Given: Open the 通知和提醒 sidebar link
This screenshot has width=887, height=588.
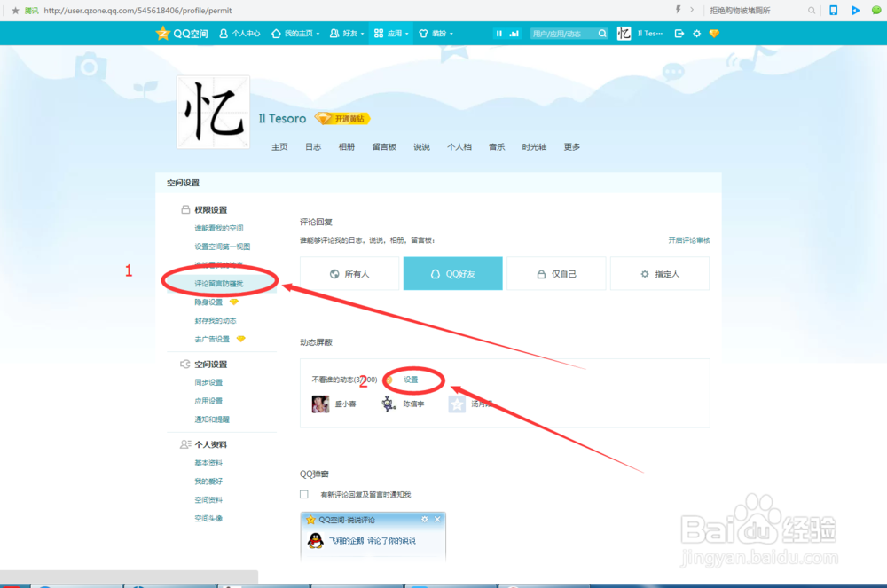Looking at the screenshot, I should [x=212, y=419].
